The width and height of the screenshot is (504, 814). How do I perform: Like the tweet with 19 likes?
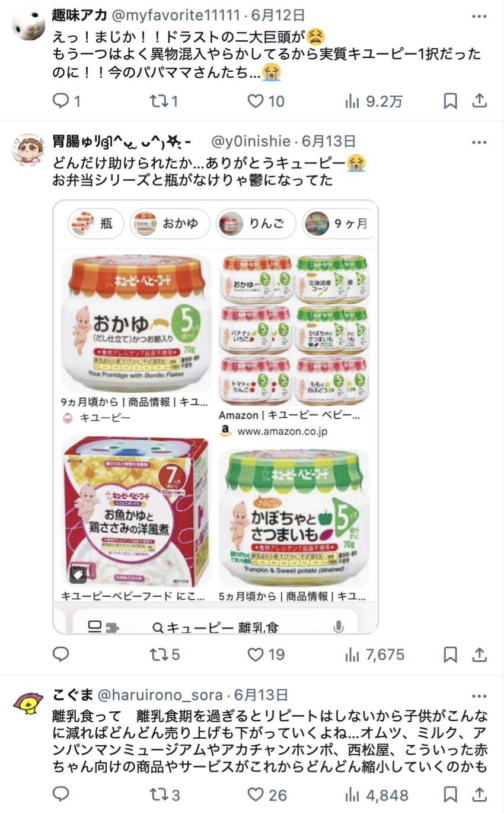256,654
